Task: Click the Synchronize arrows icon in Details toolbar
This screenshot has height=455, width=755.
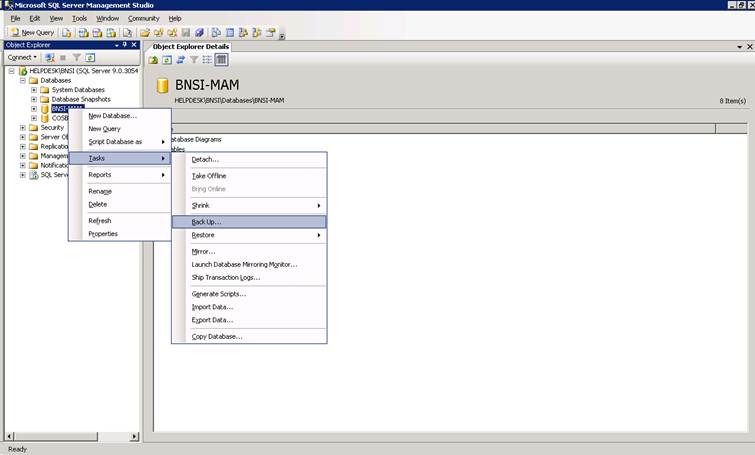Action: pos(180,60)
